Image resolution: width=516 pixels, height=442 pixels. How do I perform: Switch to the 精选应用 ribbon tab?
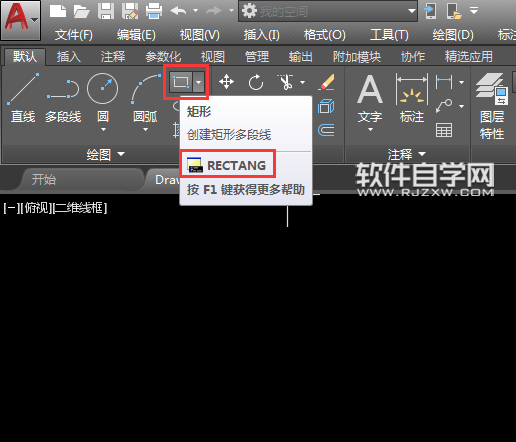pos(469,57)
